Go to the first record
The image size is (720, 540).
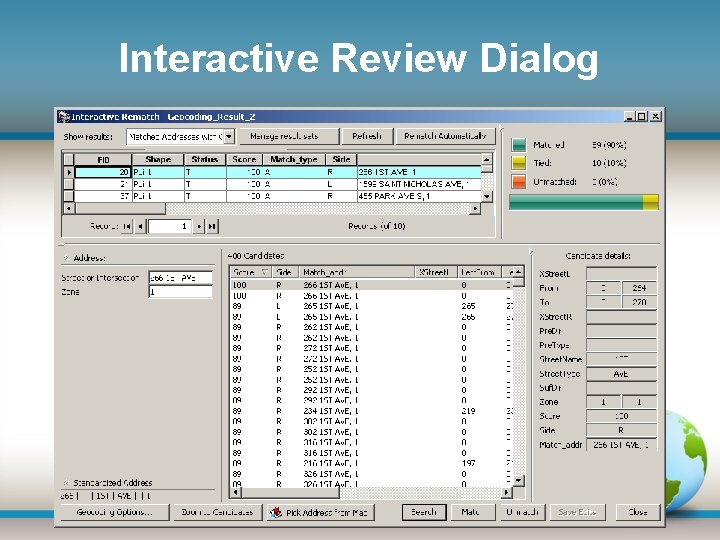tap(127, 226)
